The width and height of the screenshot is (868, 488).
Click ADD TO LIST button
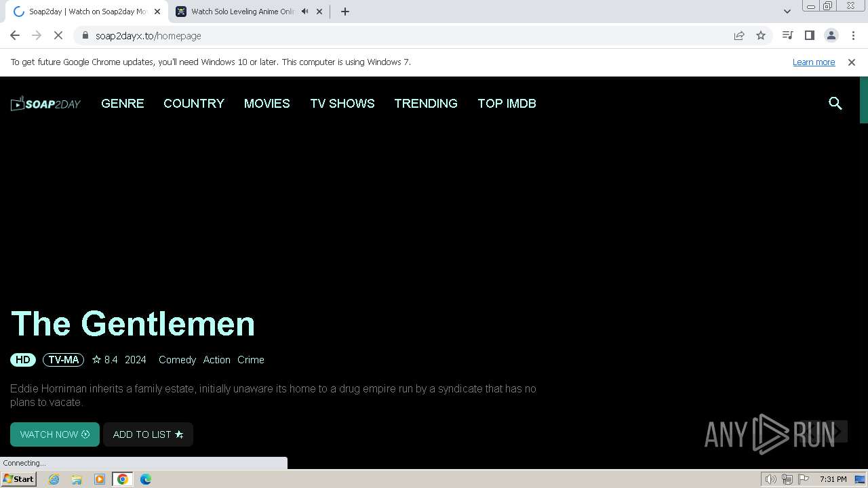click(x=148, y=434)
